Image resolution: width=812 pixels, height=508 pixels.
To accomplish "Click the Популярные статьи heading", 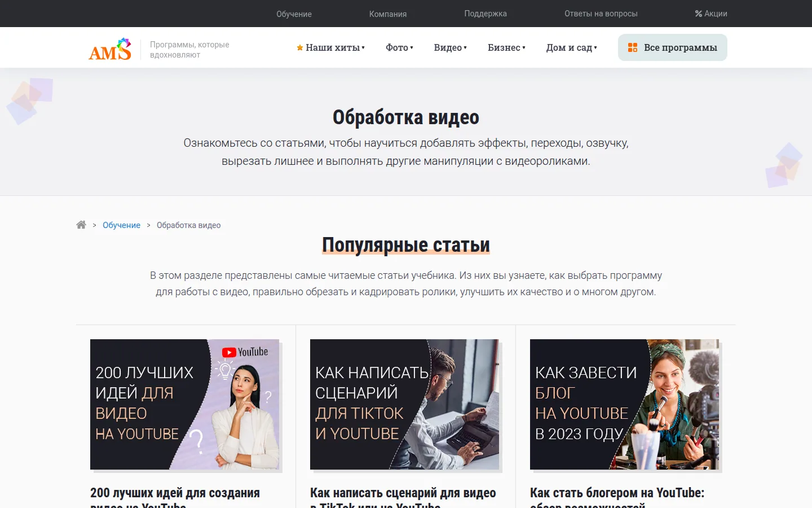I will click(406, 245).
